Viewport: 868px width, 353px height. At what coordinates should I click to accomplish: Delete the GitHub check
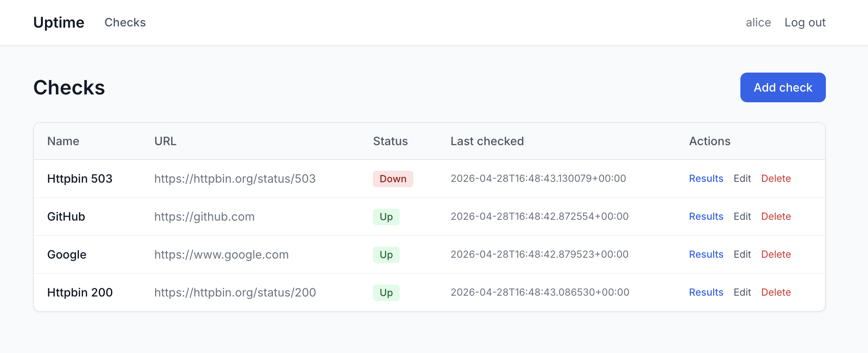click(x=776, y=217)
